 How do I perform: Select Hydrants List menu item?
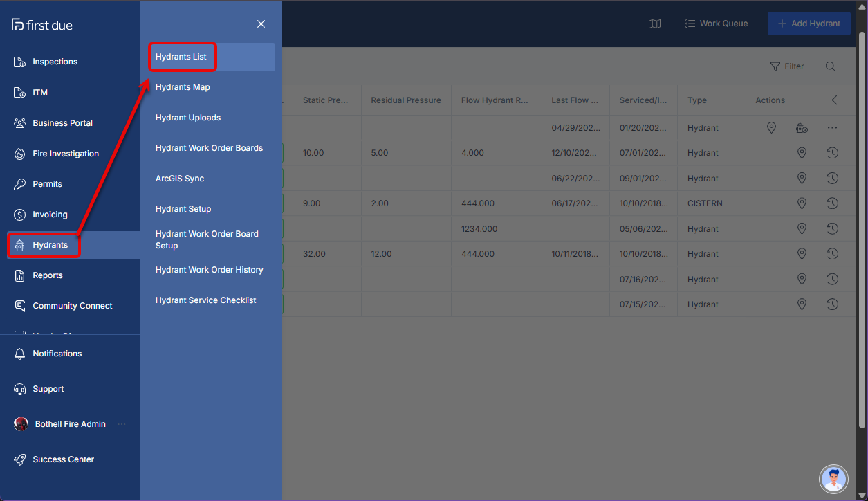coord(212,57)
